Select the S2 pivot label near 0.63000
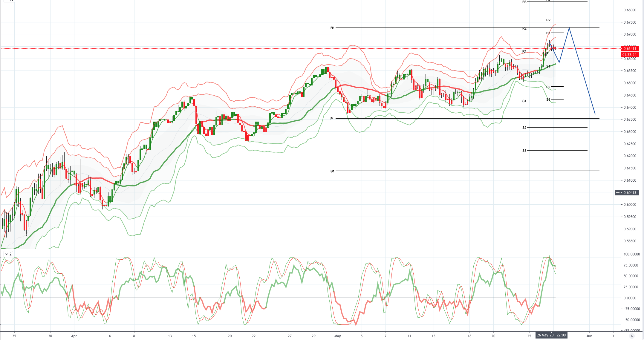Viewport: 644px width, 340px height. tap(524, 128)
